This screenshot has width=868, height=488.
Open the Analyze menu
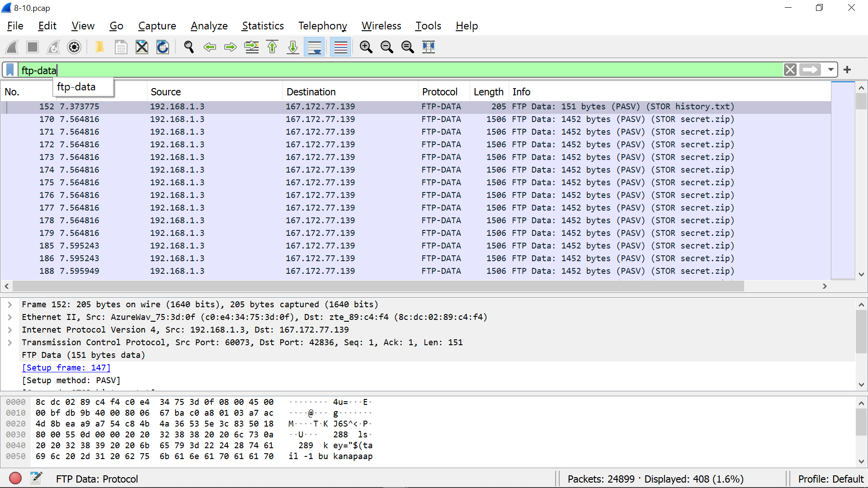coord(209,26)
